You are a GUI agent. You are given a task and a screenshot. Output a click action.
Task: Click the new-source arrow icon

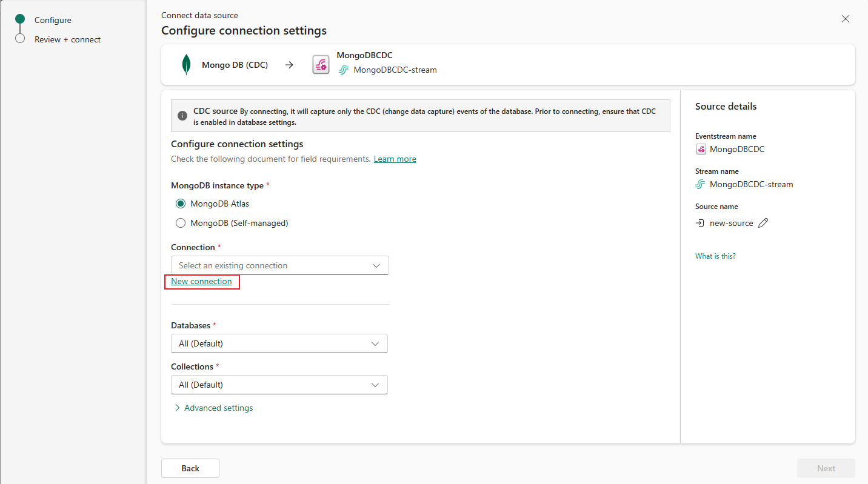pos(700,223)
